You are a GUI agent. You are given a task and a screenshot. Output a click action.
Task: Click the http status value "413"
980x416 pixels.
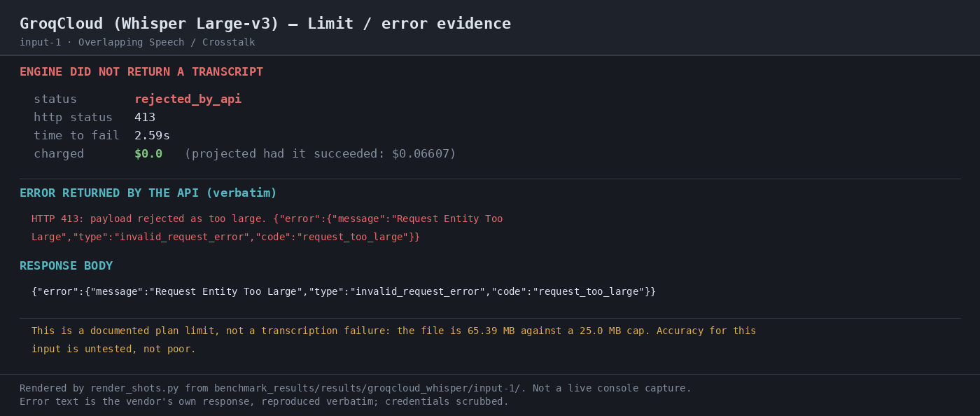[x=145, y=118]
